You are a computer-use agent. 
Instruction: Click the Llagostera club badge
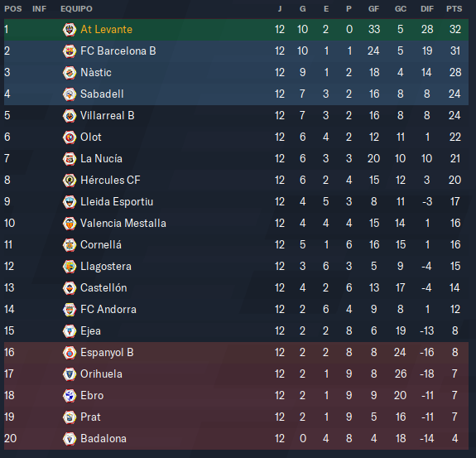[x=70, y=267]
